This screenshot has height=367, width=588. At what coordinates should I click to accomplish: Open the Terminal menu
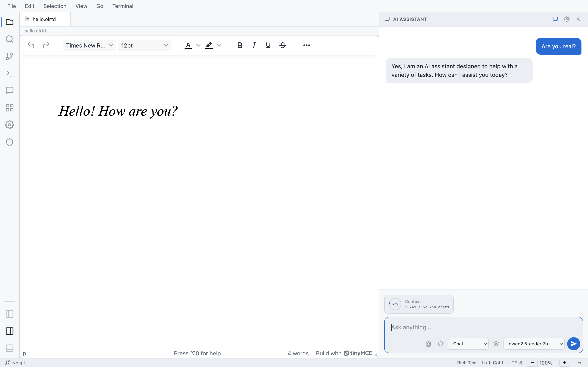[123, 6]
